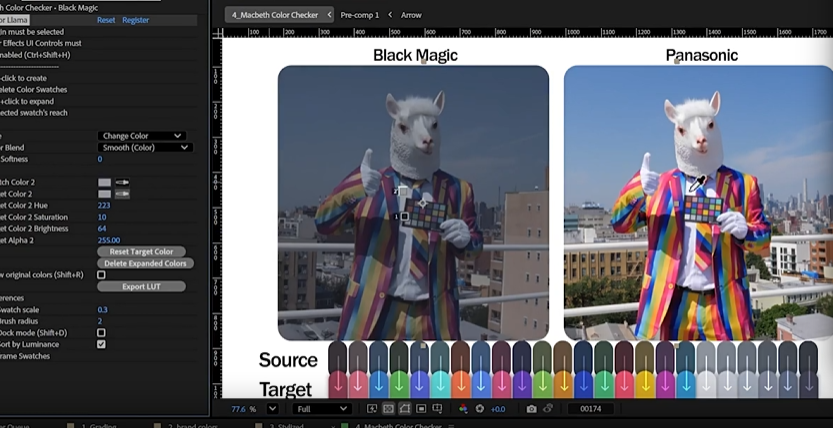Click the chevron after 4_Macbeth Color Checker
The image size is (833, 428).
[x=329, y=15]
